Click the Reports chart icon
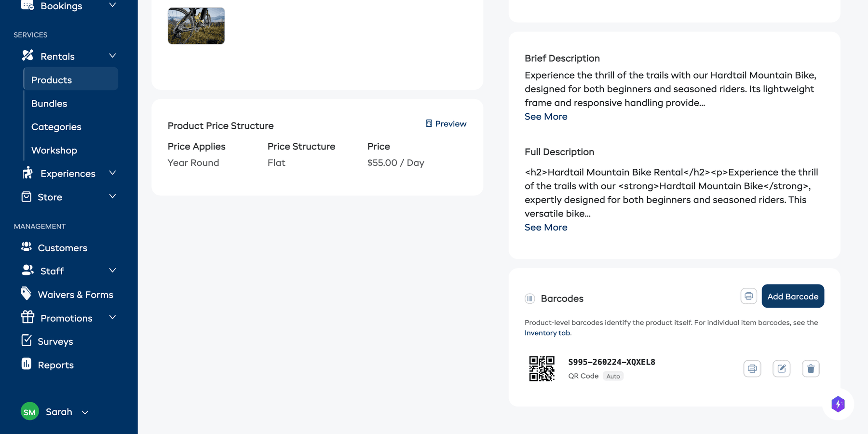 tap(27, 364)
